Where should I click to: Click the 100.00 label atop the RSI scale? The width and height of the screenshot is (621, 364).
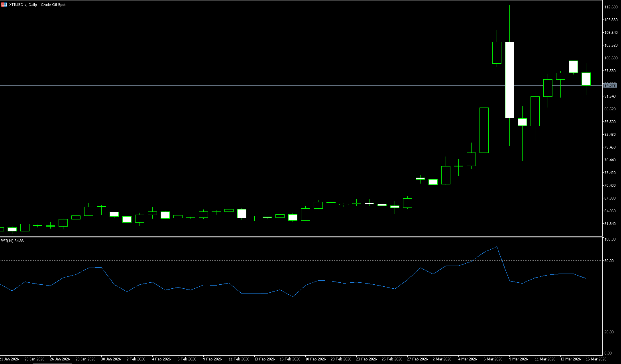click(609, 239)
